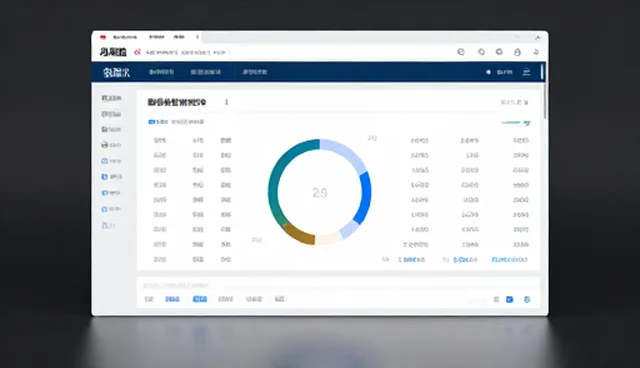Screen dimensions: 640x368
Task: Select the highlighted blue tab in the bottom row
Action: point(200,299)
